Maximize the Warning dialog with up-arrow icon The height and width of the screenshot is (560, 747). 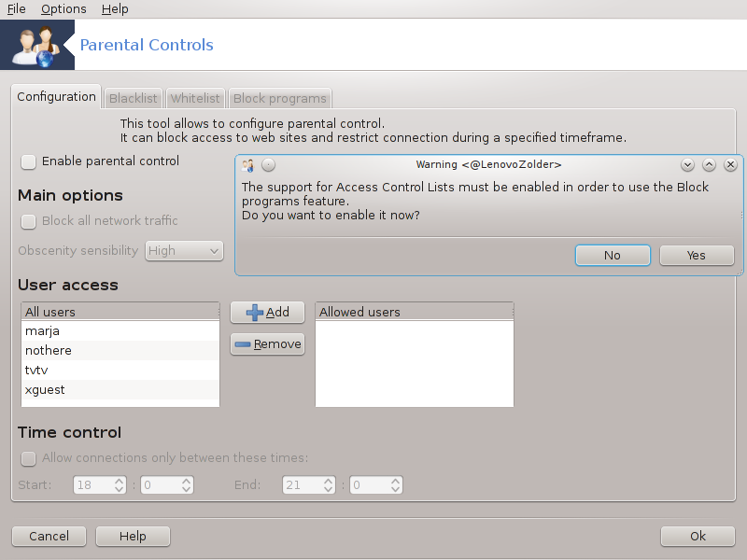[x=709, y=165]
